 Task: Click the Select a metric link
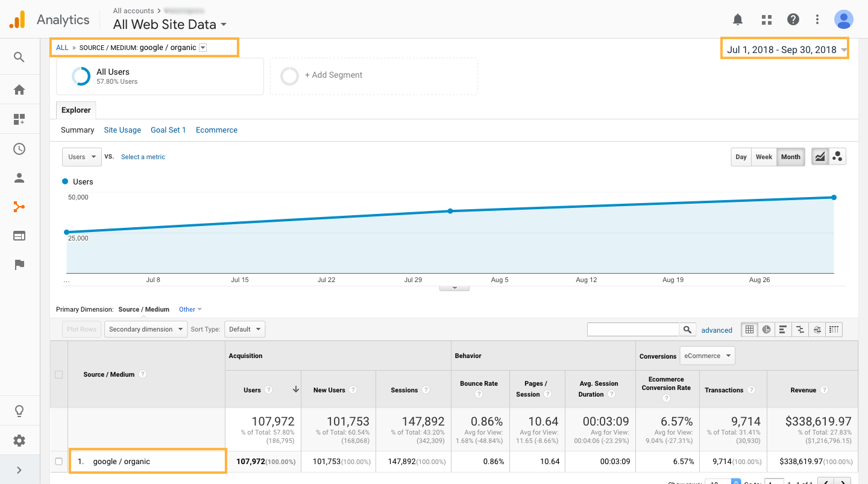143,157
